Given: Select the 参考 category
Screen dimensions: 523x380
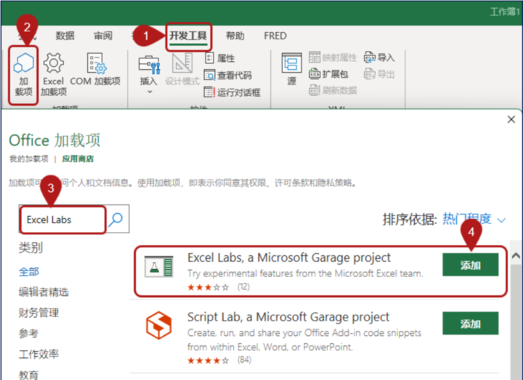Looking at the screenshot, I should tap(29, 334).
